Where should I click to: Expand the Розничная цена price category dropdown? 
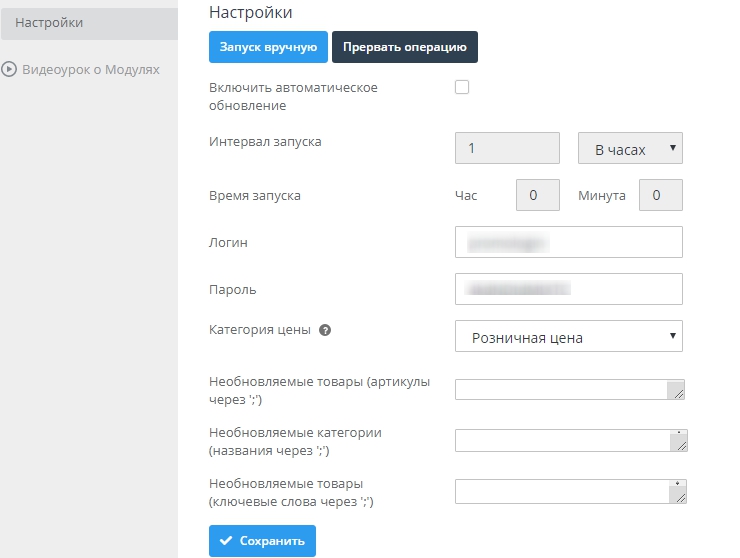pos(568,337)
